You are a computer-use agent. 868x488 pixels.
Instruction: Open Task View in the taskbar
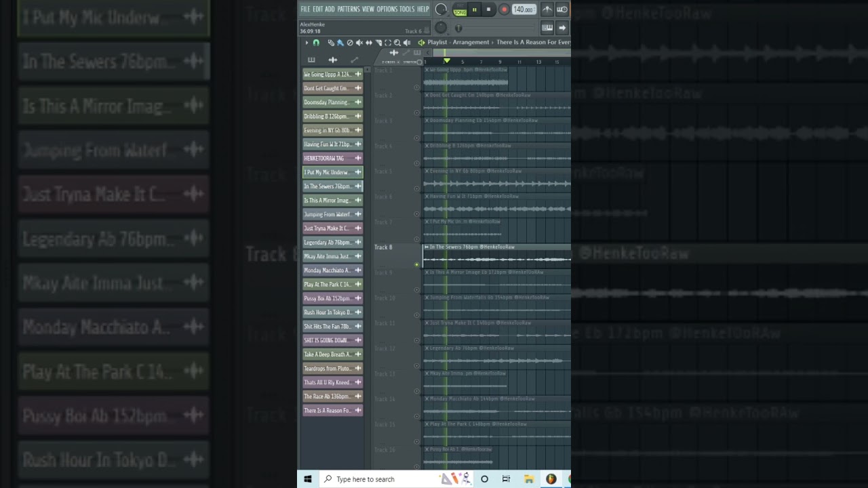[x=506, y=479]
